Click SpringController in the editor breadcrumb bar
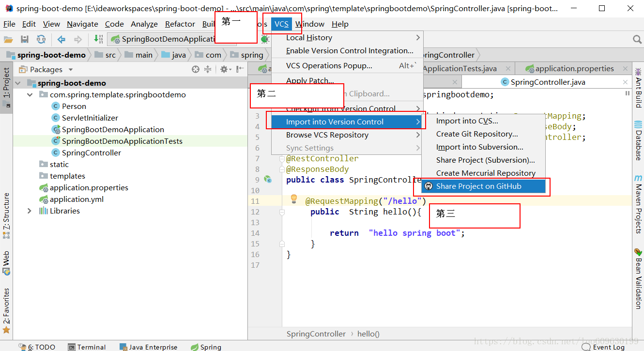The width and height of the screenshot is (644, 351). click(316, 334)
